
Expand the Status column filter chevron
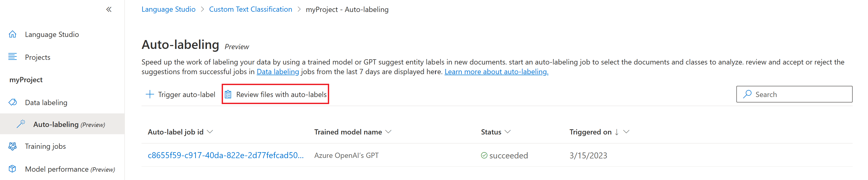[508, 132]
